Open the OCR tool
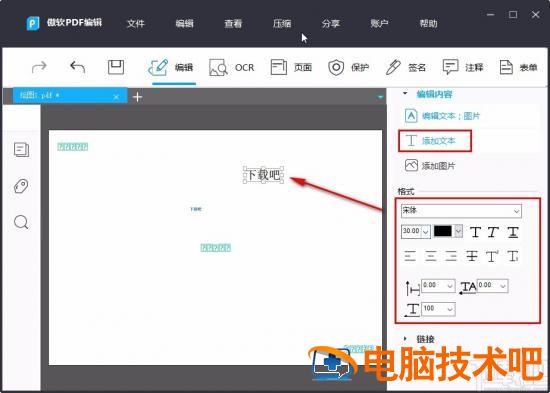Image resolution: width=550 pixels, height=393 pixels. click(232, 67)
